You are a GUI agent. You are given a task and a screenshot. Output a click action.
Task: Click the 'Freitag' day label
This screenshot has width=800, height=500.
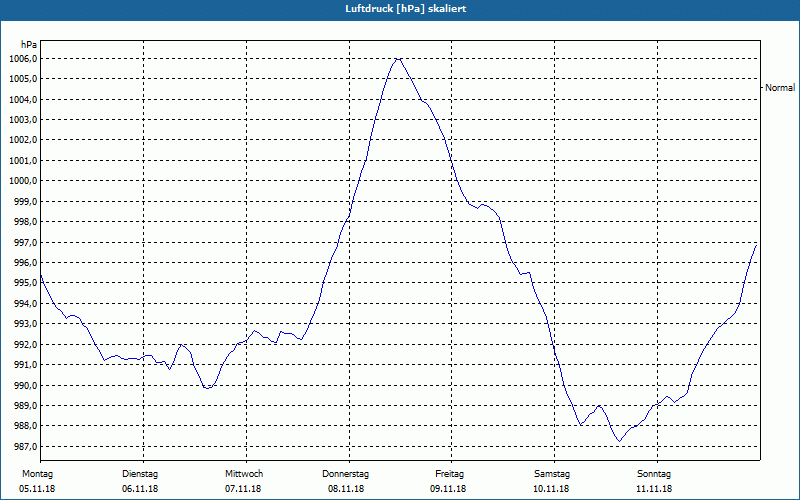tap(449, 474)
